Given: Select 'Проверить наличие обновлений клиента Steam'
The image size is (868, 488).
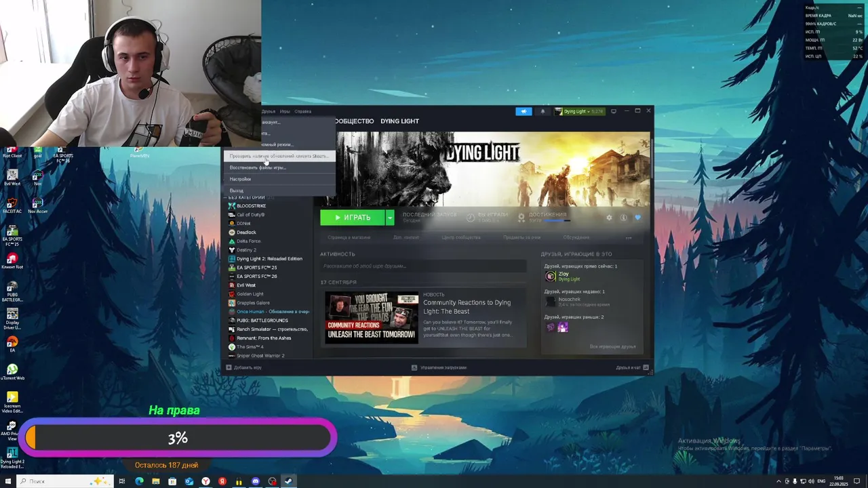Looking at the screenshot, I should [x=279, y=156].
